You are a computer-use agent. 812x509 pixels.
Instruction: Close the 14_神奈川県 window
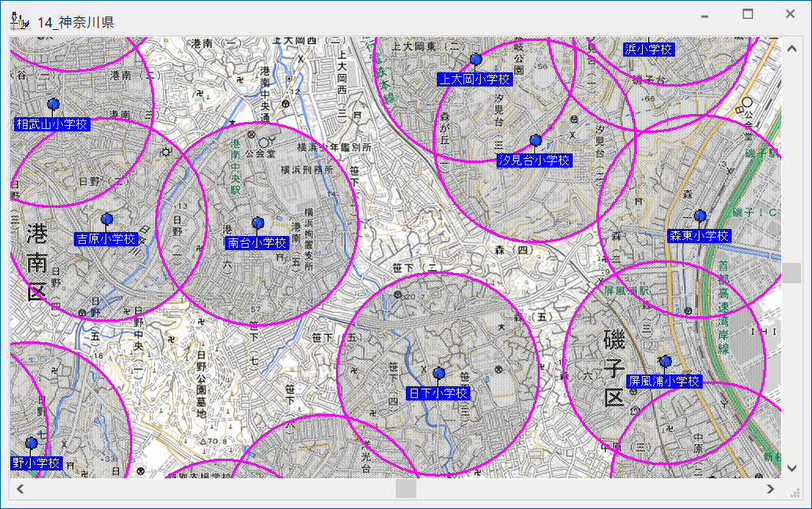[x=790, y=14]
